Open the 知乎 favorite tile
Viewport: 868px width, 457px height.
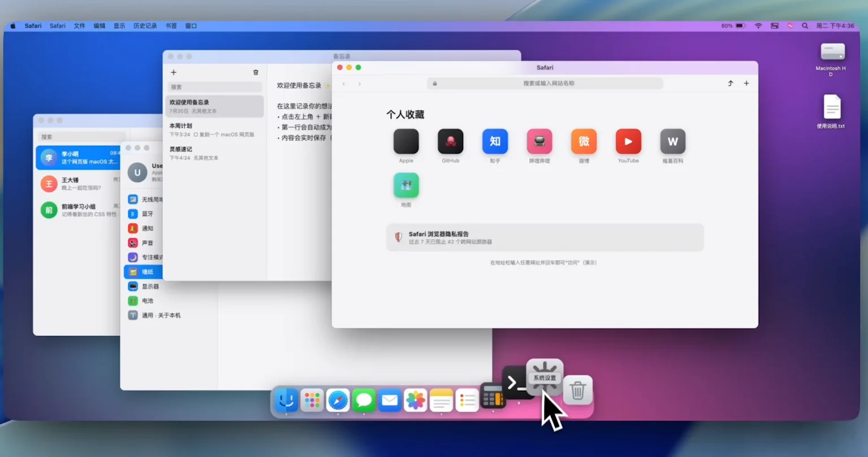pos(495,141)
